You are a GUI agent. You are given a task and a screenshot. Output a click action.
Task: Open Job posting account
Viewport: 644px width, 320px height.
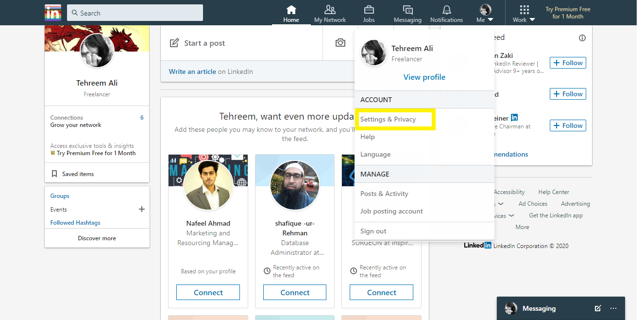[391, 211]
